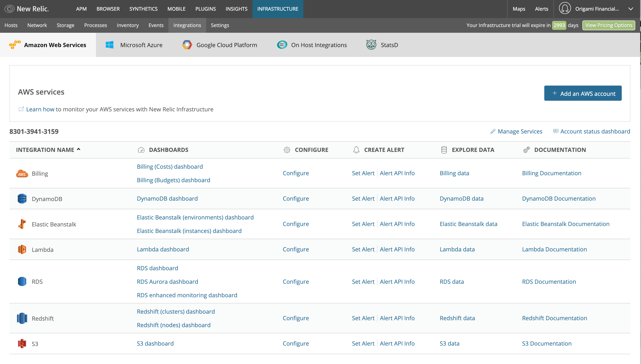Select the Microsoft Azure Windows icon
The width and height of the screenshot is (641, 364).
[109, 45]
